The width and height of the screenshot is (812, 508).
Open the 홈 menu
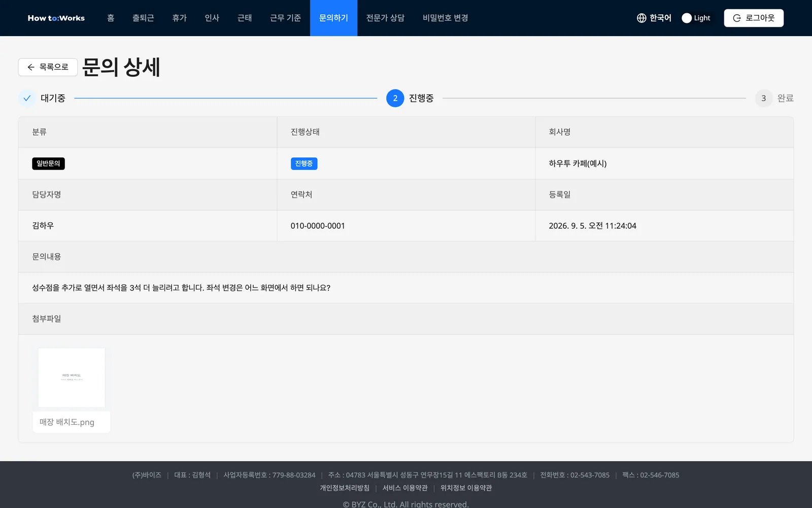point(111,18)
